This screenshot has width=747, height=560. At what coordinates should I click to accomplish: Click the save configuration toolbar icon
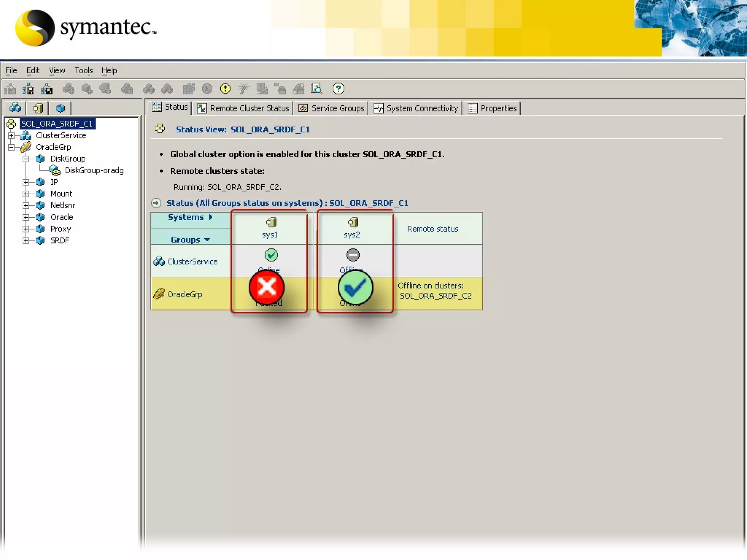[x=28, y=89]
